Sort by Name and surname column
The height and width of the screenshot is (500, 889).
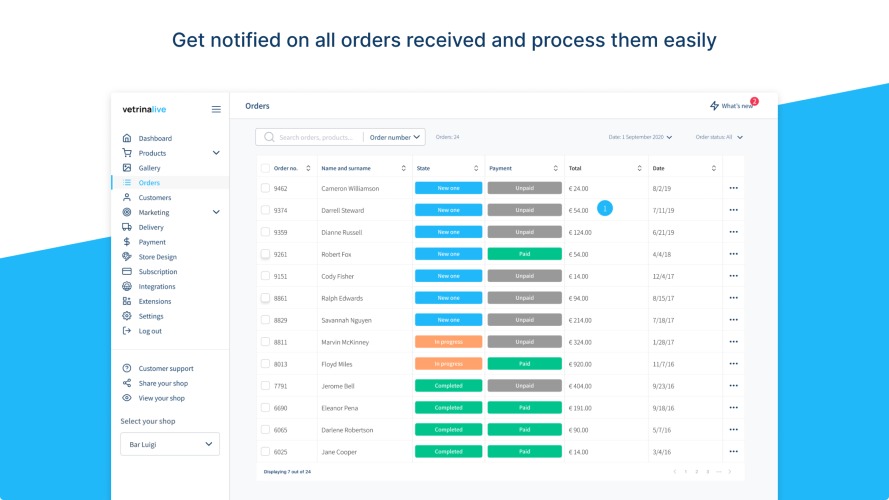coord(404,168)
